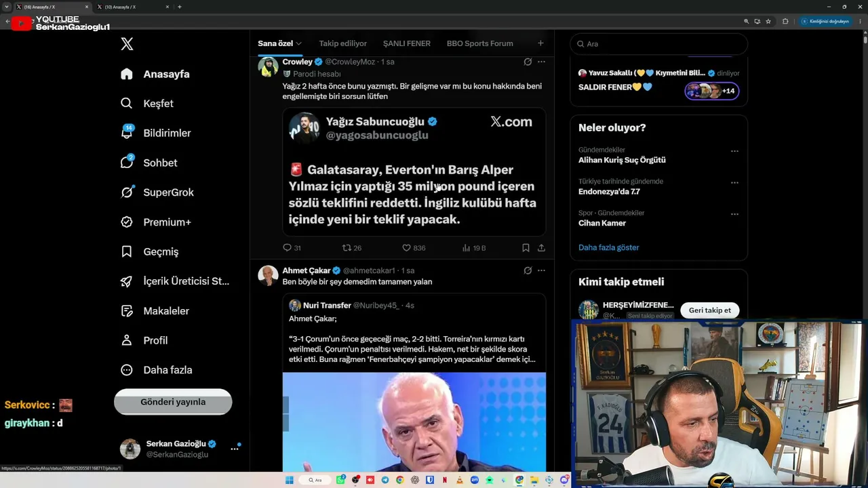Open browser extensions puzzle icon
The height and width of the screenshot is (488, 868).
[x=785, y=21]
